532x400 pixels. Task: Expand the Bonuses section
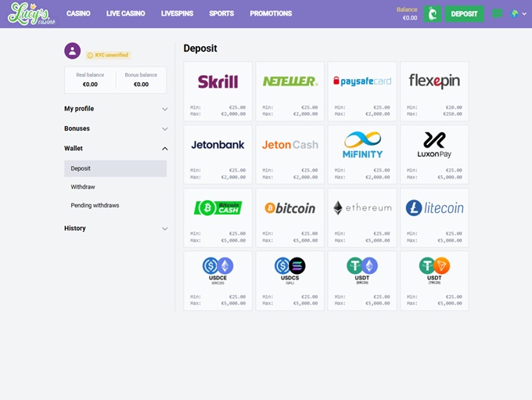tap(116, 128)
